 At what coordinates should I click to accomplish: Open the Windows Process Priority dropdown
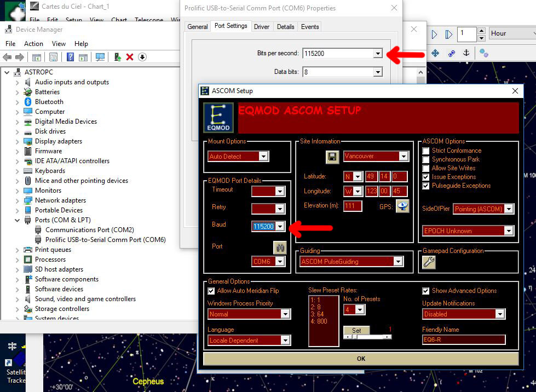[x=285, y=314]
